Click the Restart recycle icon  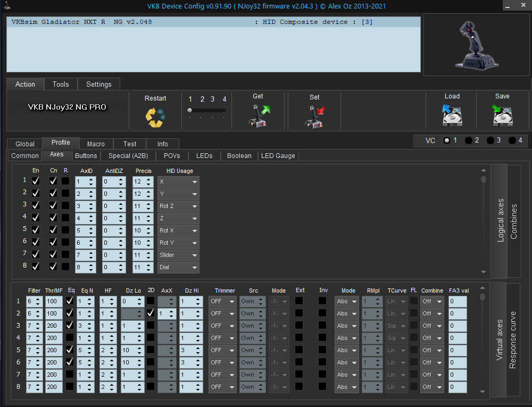pyautogui.click(x=155, y=116)
